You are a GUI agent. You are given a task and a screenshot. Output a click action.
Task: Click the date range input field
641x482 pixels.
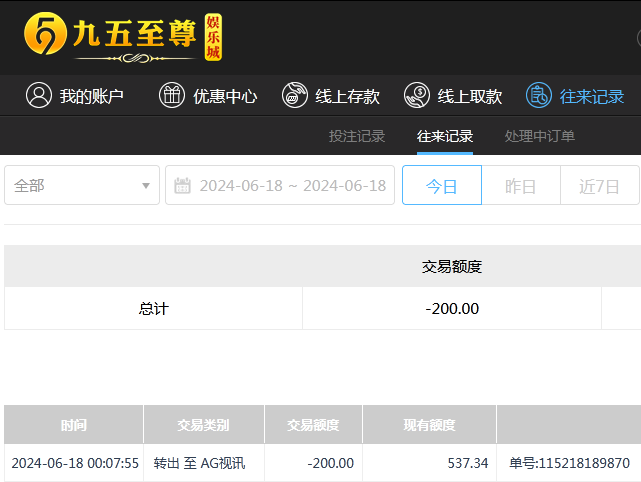[280, 185]
